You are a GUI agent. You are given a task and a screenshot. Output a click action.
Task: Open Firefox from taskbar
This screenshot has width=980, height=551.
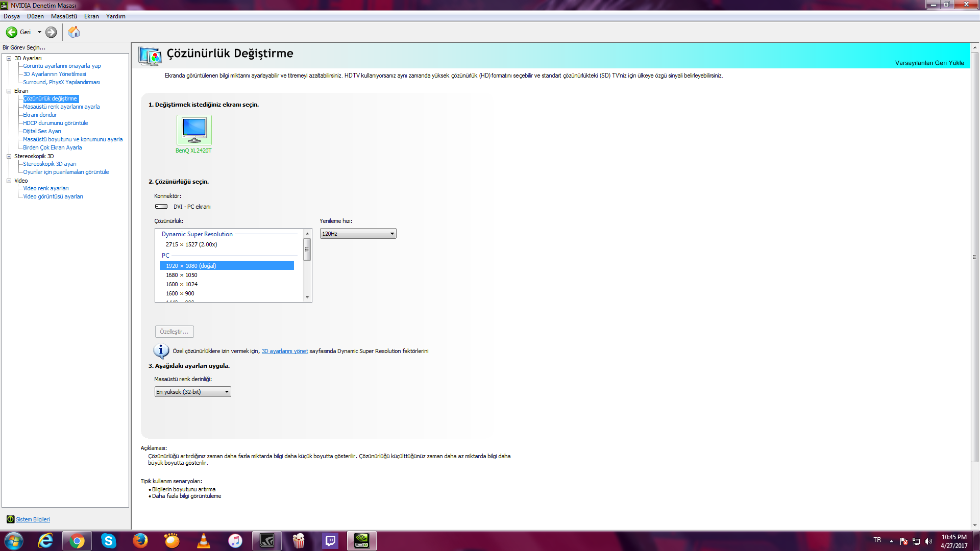[140, 541]
